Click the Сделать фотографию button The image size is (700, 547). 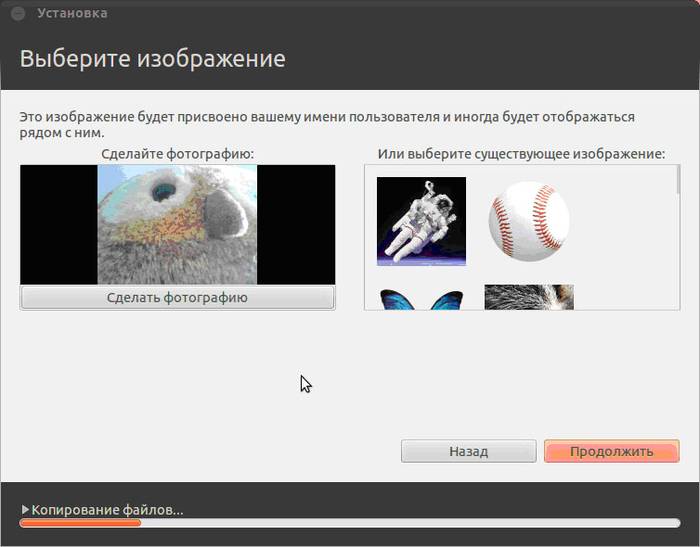click(177, 297)
